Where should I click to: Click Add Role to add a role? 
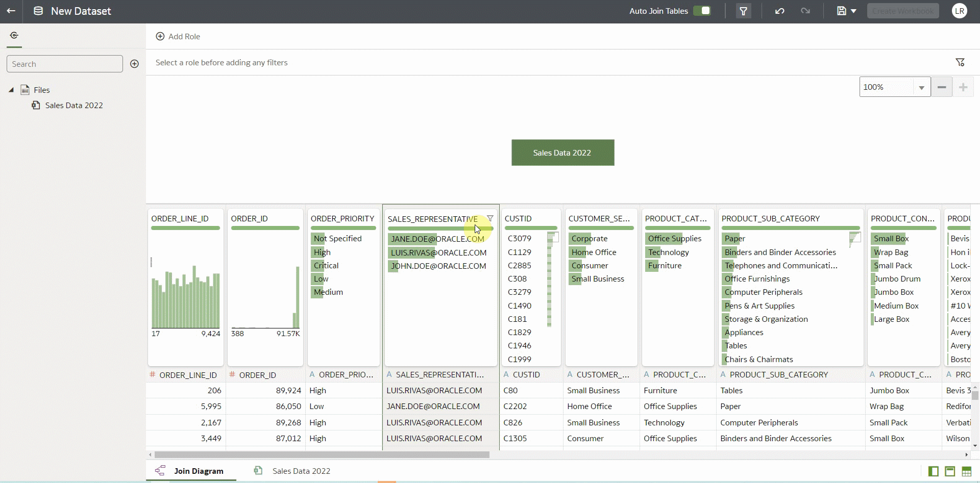coord(179,36)
